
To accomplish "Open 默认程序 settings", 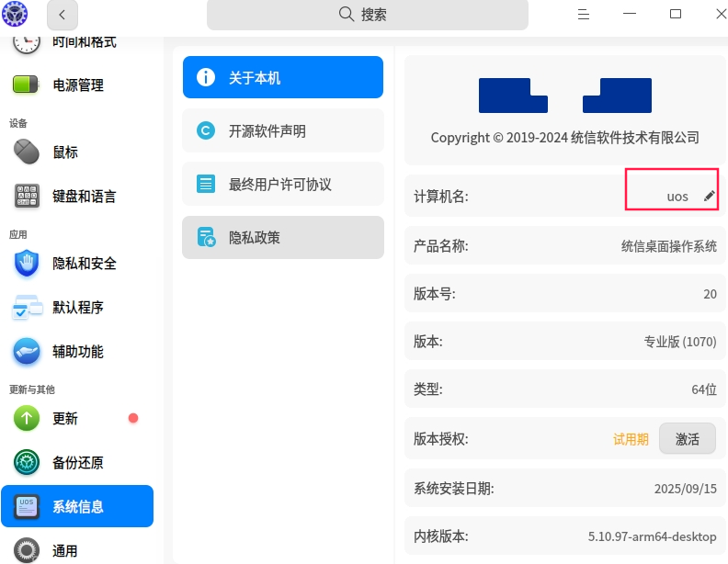I will click(77, 307).
